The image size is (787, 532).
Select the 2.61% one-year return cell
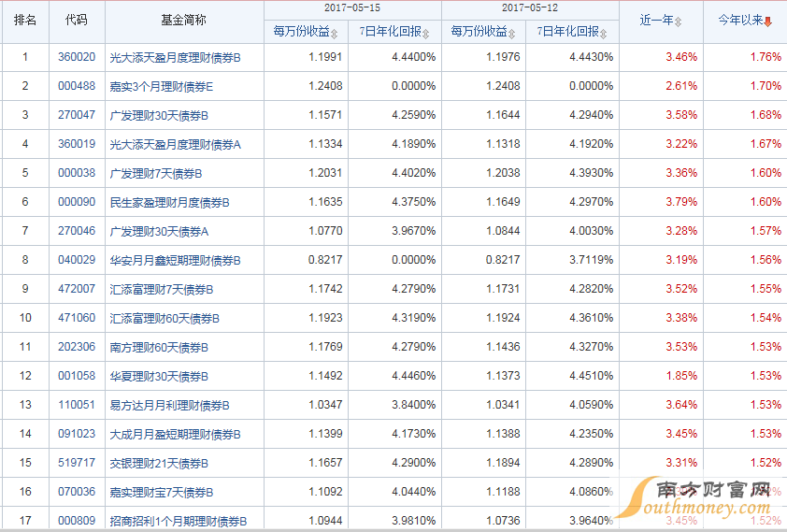click(x=681, y=86)
